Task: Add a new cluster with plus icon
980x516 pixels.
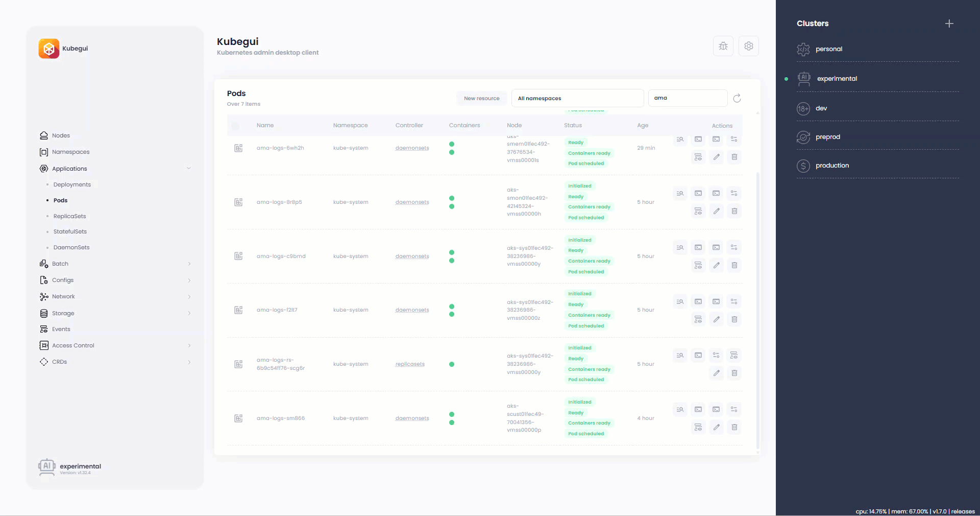Action: [x=949, y=24]
